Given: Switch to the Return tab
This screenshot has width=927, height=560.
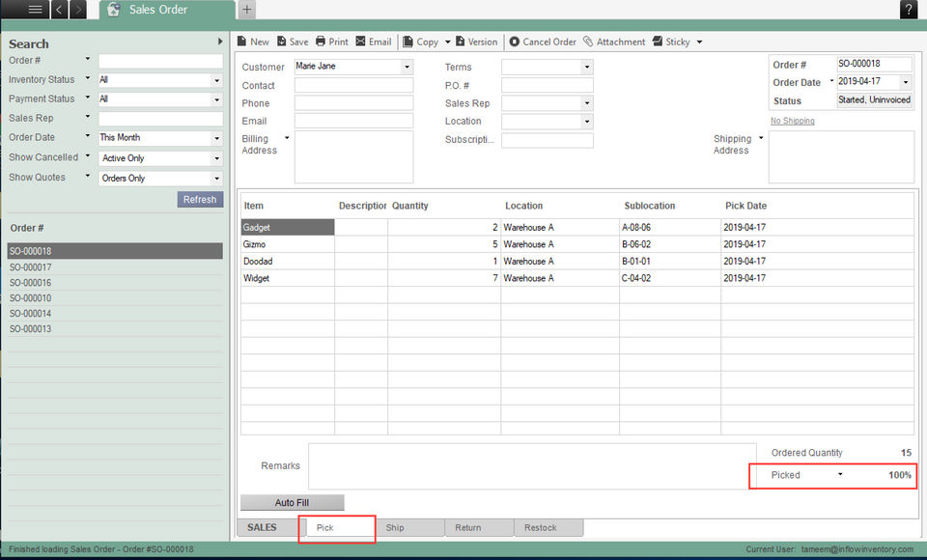Looking at the screenshot, I should pos(468,528).
